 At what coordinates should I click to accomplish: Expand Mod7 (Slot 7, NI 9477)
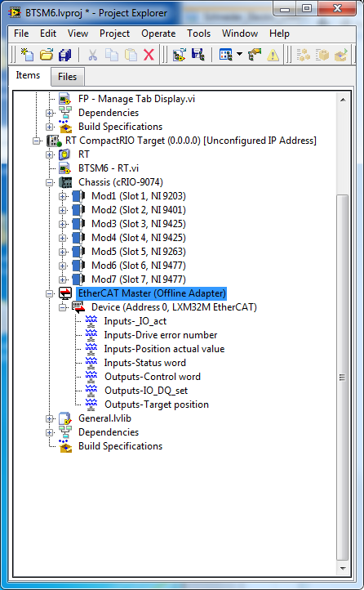coord(62,280)
